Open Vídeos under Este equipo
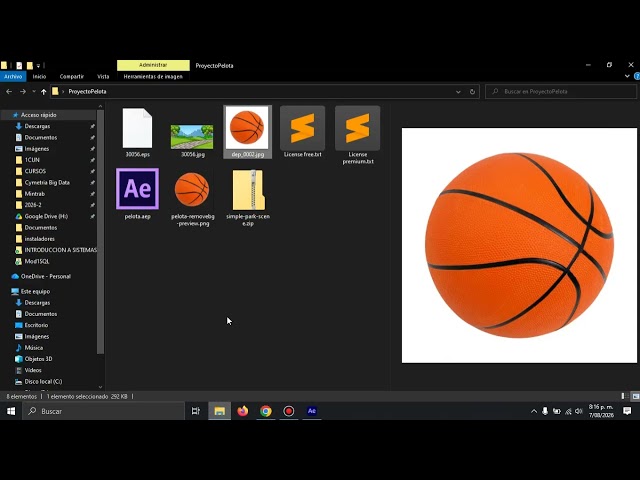 click(33, 370)
